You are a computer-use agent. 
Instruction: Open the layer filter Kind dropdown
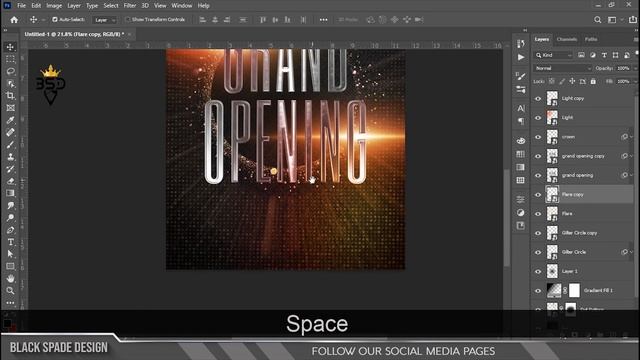click(x=553, y=55)
